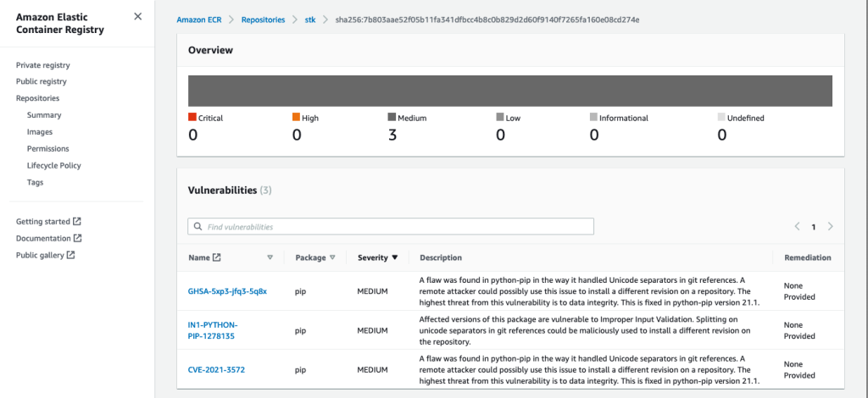Open Tags in the sidebar
The image size is (868, 398).
[35, 182]
